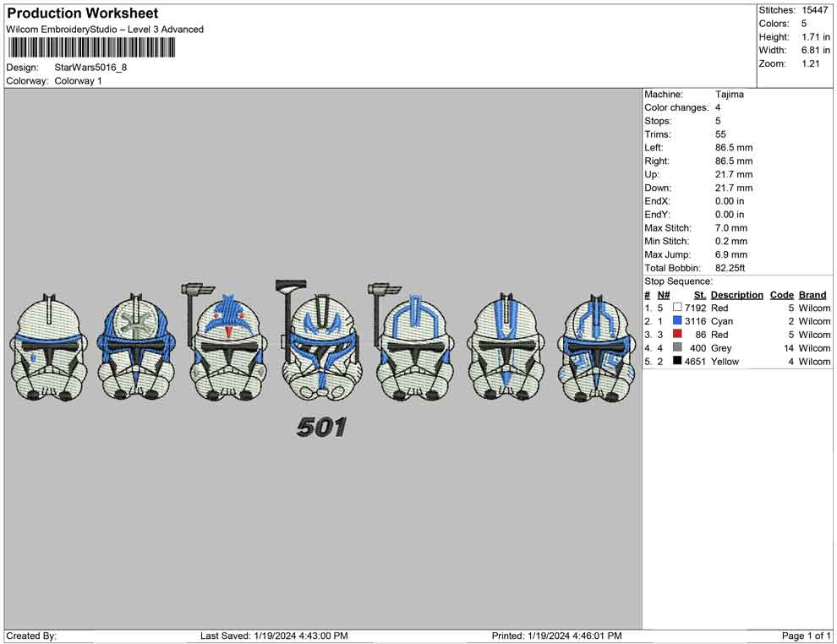Click the Min Stitch value "0.2 mm"
Image resolution: width=837 pixels, height=644 pixels.
(x=731, y=241)
